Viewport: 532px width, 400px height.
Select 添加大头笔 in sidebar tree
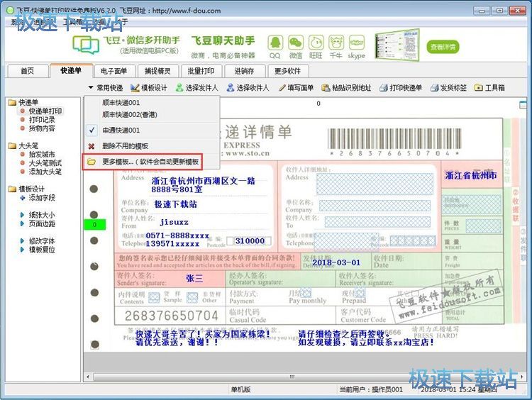[45, 172]
